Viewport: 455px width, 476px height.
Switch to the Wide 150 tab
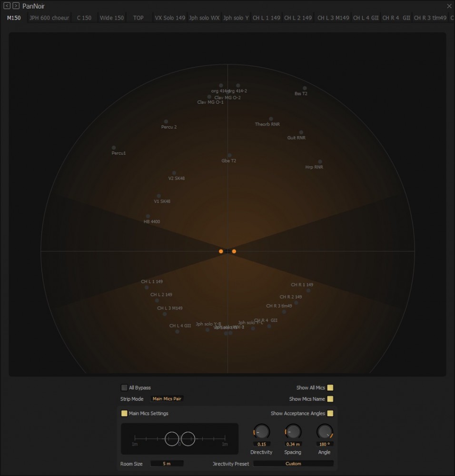click(x=112, y=18)
